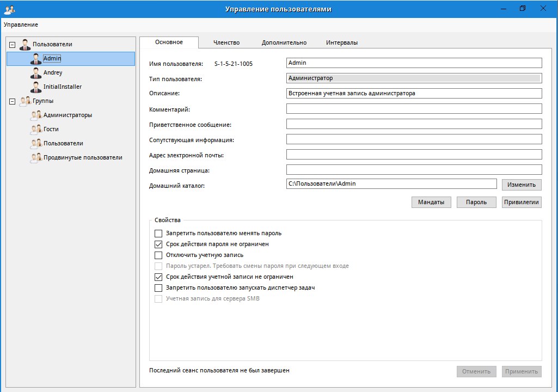The width and height of the screenshot is (558, 392).
Task: Click the Группы root node label
Action: (43, 101)
